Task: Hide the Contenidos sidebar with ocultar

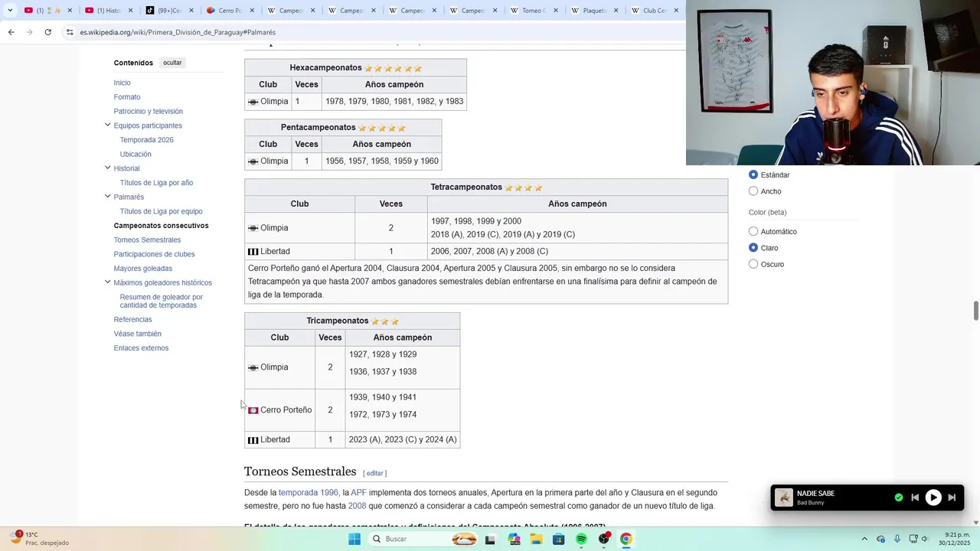Action: pyautogui.click(x=172, y=63)
